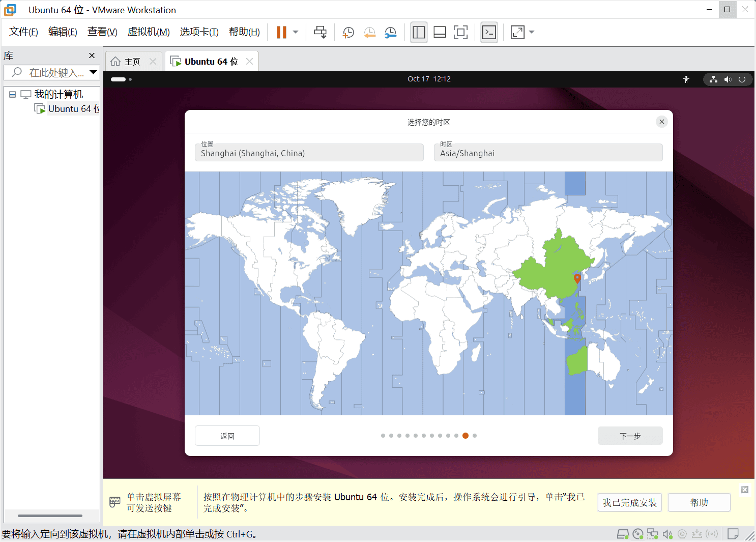756x542 pixels.
Task: Click the greyed USB device status icon
Action: click(x=697, y=534)
